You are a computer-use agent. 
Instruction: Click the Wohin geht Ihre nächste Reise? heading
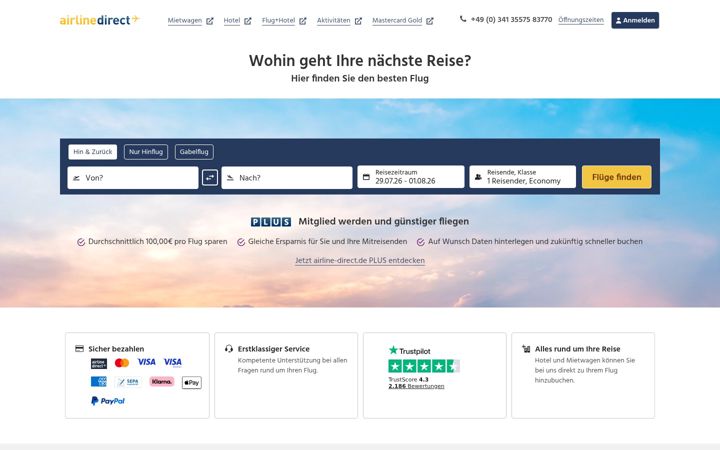360,61
